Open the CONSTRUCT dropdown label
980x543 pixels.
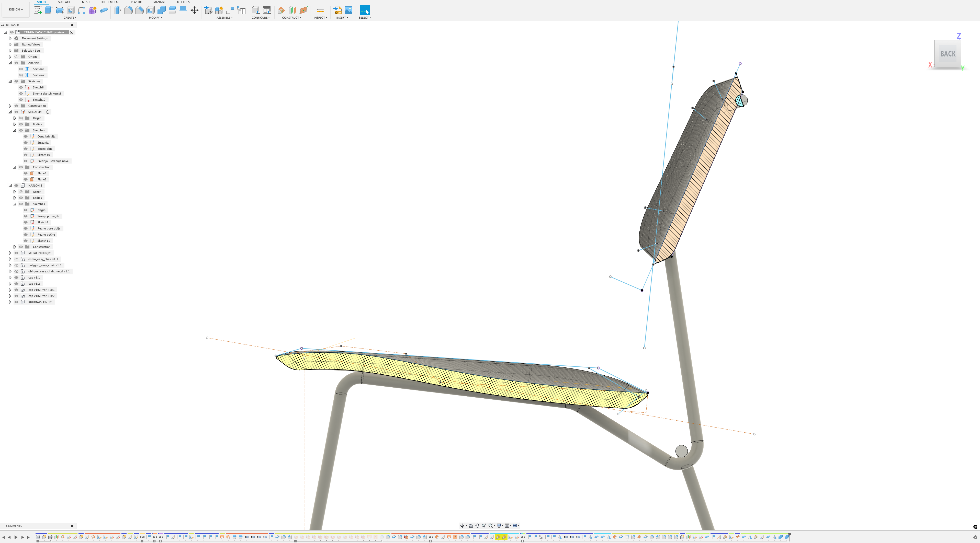291,17
